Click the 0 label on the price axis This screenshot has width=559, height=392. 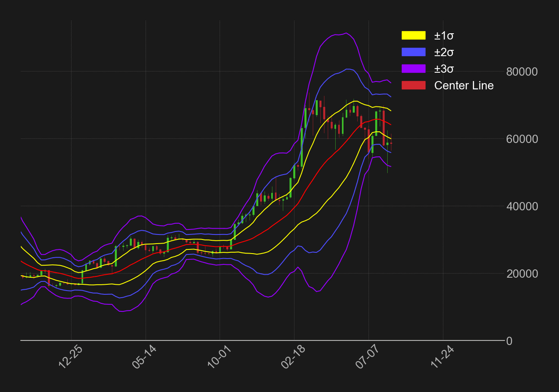510,341
